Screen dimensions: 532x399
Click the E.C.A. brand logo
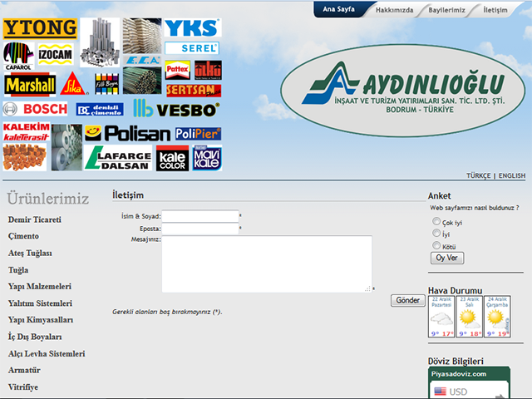[x=142, y=61]
